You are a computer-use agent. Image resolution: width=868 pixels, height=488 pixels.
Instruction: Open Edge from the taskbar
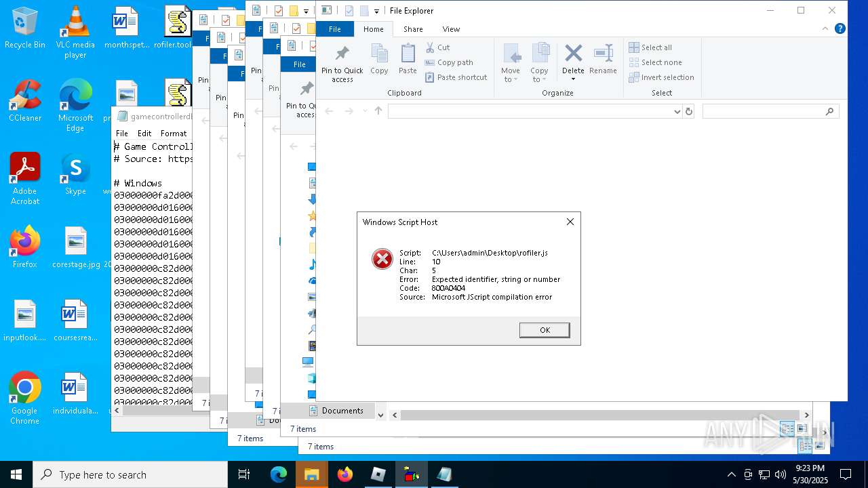(x=279, y=474)
